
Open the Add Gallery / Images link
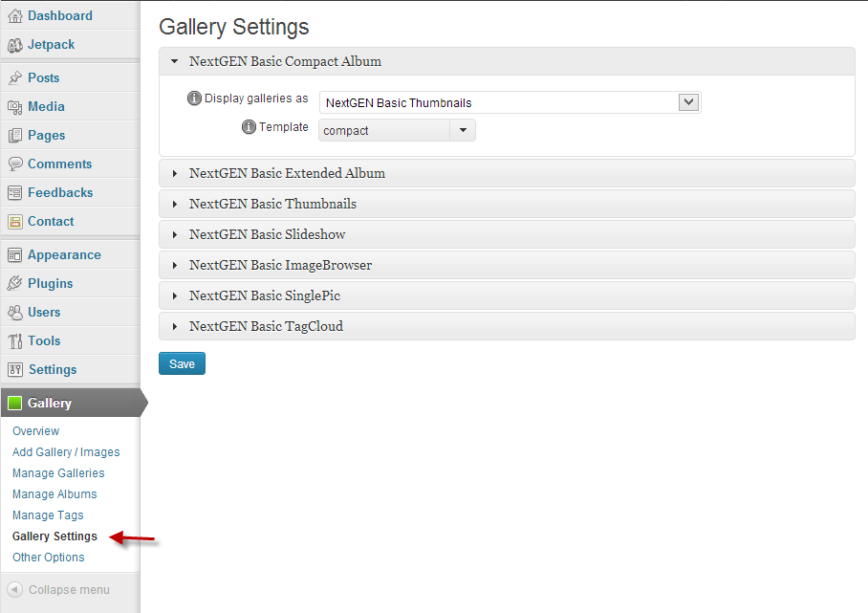pos(66,452)
